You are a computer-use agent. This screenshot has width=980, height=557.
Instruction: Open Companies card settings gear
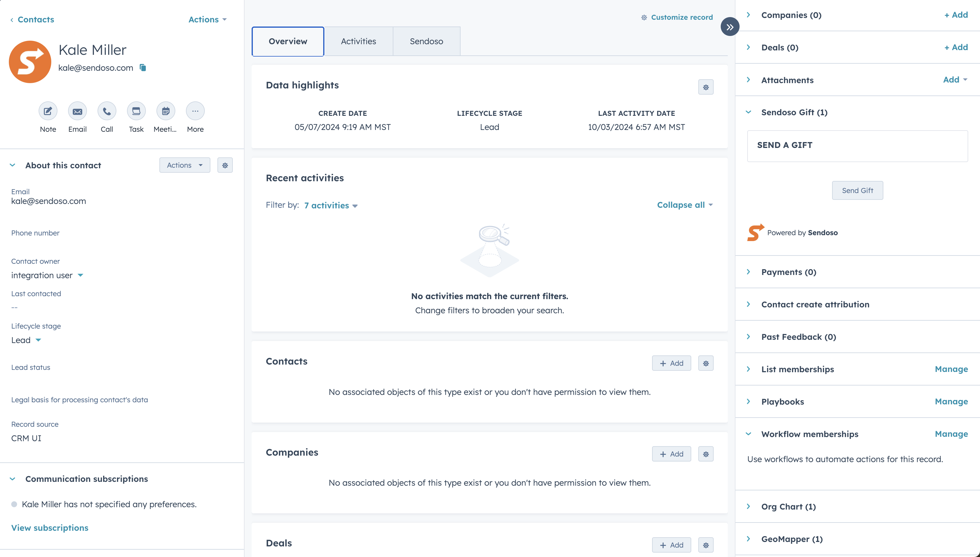pyautogui.click(x=705, y=454)
